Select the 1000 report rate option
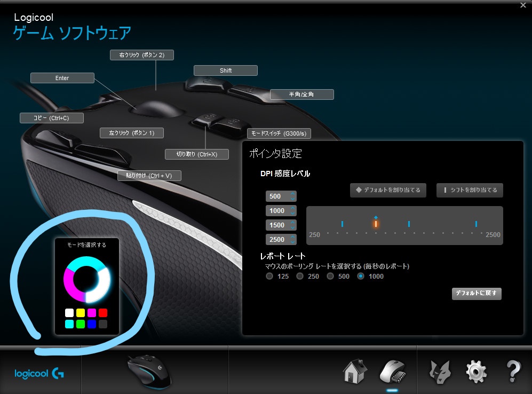This screenshot has height=394, width=532. [361, 276]
